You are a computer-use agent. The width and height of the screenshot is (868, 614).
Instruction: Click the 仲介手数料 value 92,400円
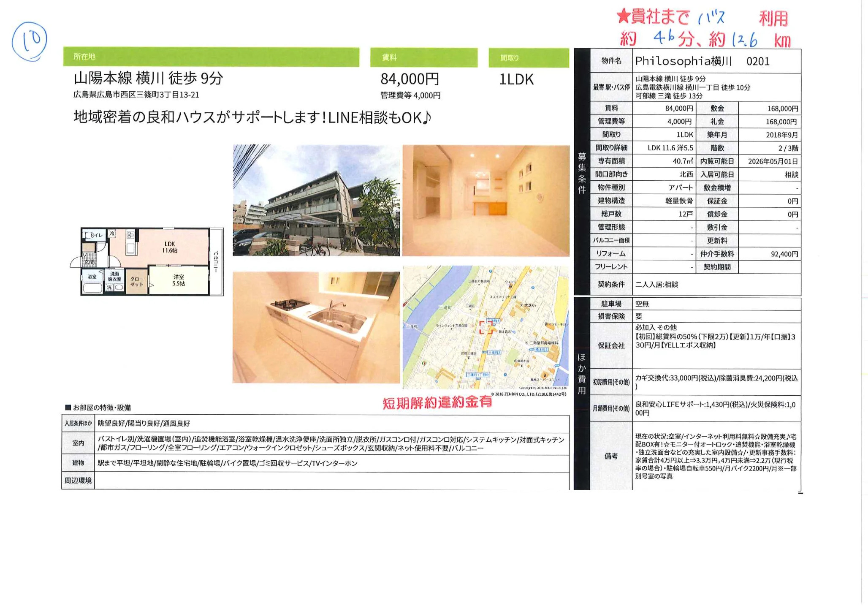[x=784, y=254]
